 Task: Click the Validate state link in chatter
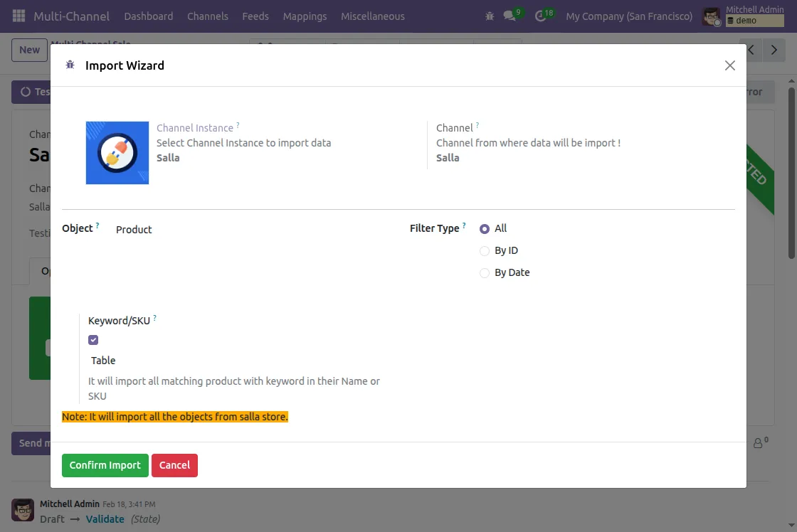point(105,518)
